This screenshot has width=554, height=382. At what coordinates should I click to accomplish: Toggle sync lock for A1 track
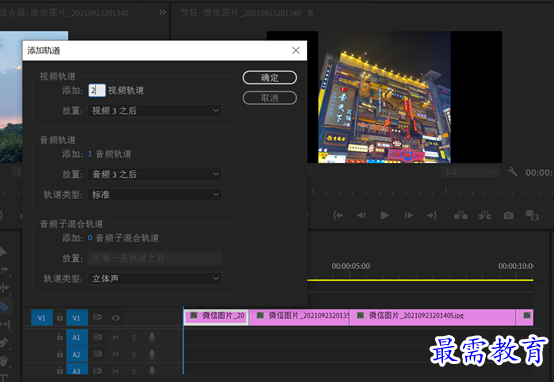pyautogui.click(x=97, y=337)
